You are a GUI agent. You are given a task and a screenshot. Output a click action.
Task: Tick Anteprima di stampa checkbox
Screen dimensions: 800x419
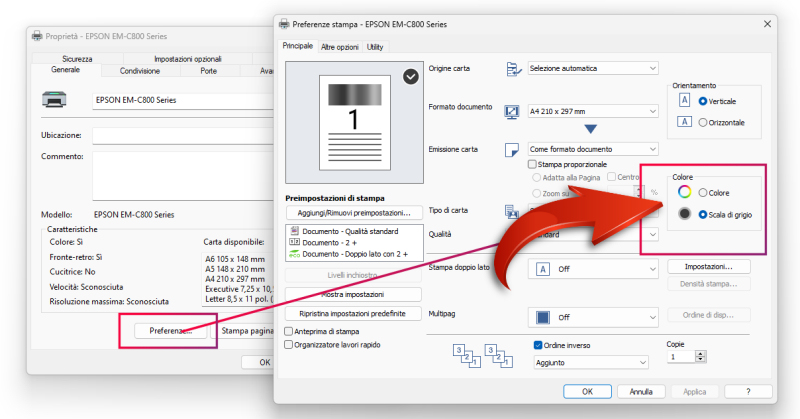coord(288,331)
